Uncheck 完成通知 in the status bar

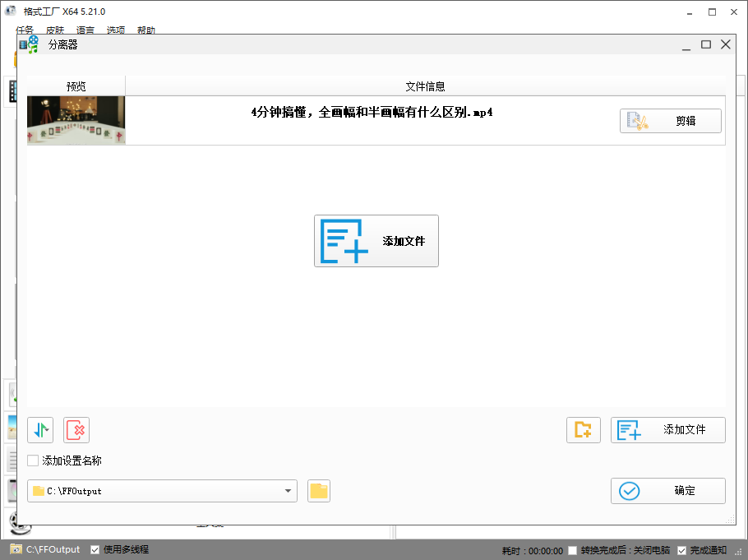(x=681, y=549)
